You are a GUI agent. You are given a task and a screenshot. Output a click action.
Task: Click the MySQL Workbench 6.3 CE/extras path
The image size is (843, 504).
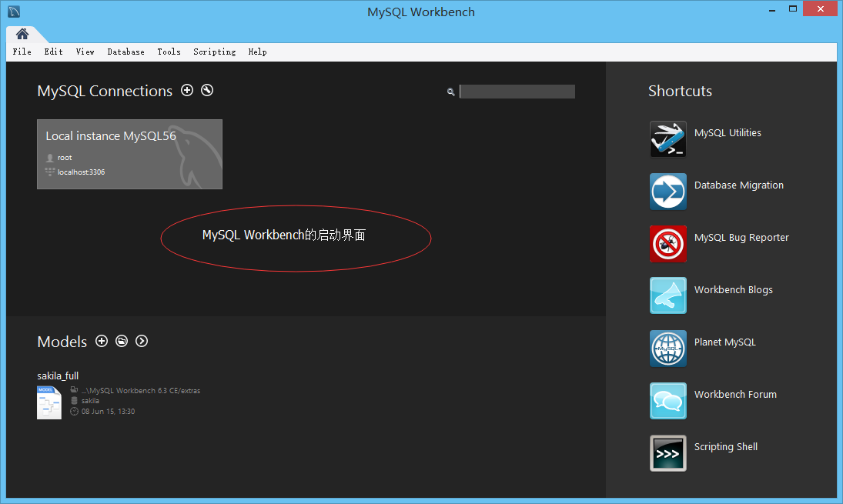pyautogui.click(x=141, y=391)
